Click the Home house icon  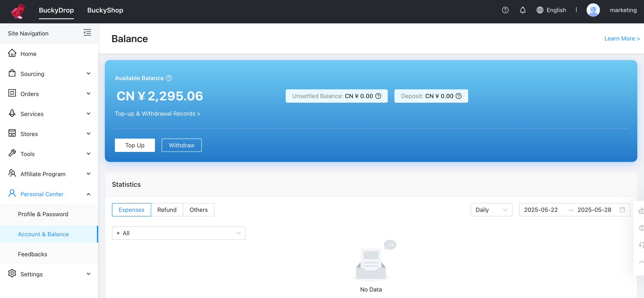pos(12,53)
